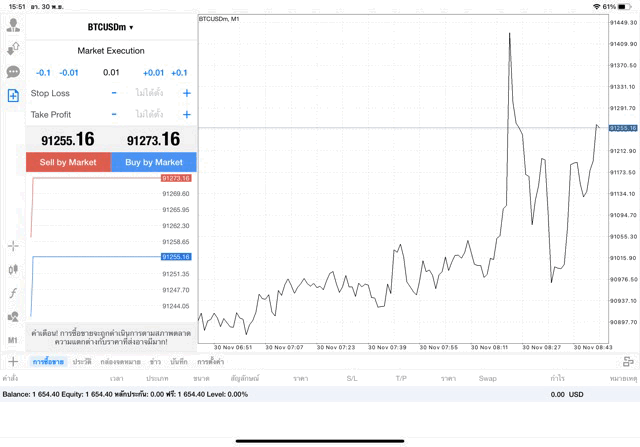Click the สัญลักษณ์ symbol column header
The width and height of the screenshot is (640, 447).
(244, 378)
